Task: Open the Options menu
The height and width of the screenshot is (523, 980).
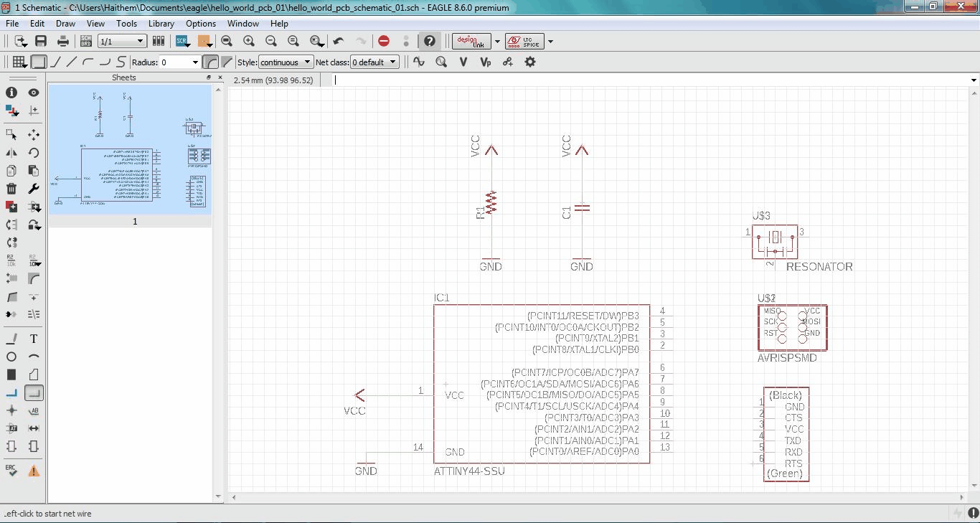Action: tap(201, 23)
